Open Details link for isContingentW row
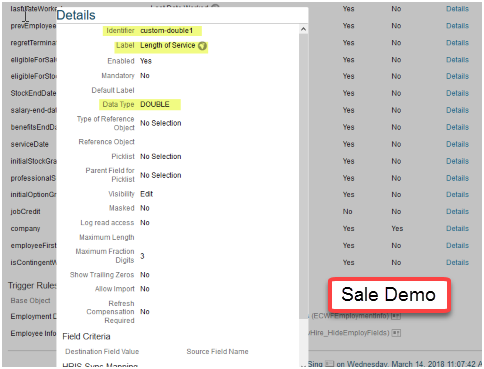 pos(457,263)
